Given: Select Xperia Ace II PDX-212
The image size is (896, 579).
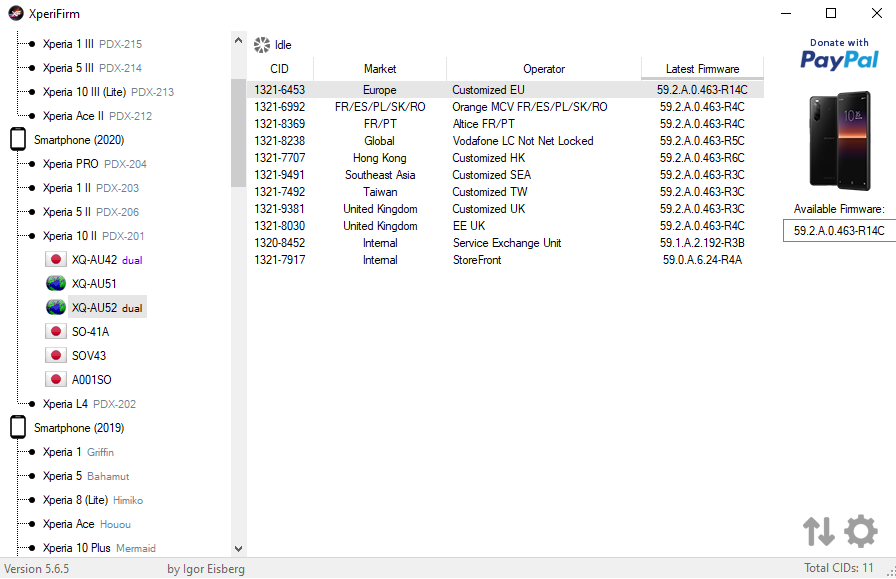Looking at the screenshot, I should 97,116.
